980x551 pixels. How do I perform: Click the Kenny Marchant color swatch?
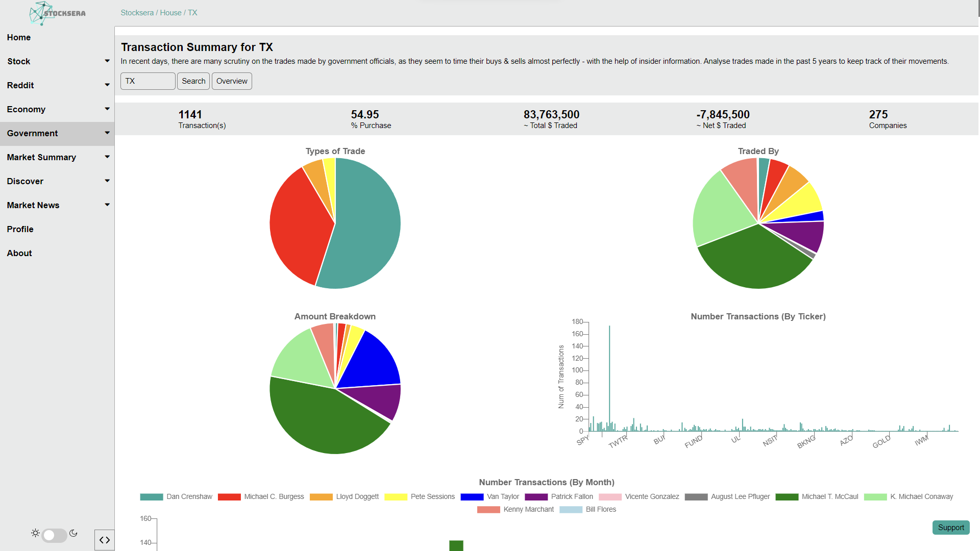pyautogui.click(x=488, y=510)
